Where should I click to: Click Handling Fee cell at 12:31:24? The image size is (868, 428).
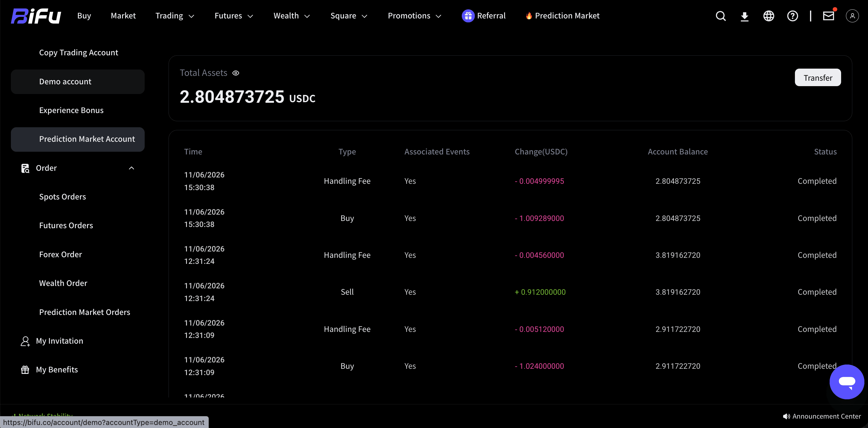point(347,255)
